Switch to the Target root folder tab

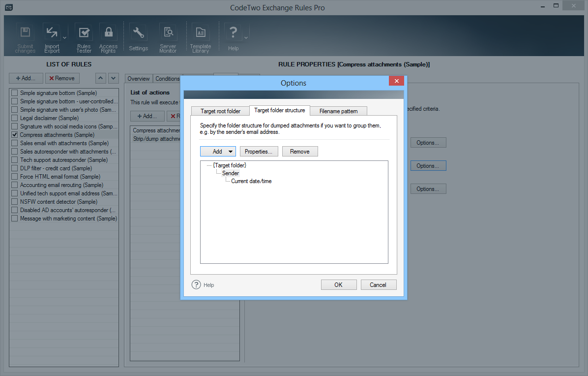pos(220,111)
